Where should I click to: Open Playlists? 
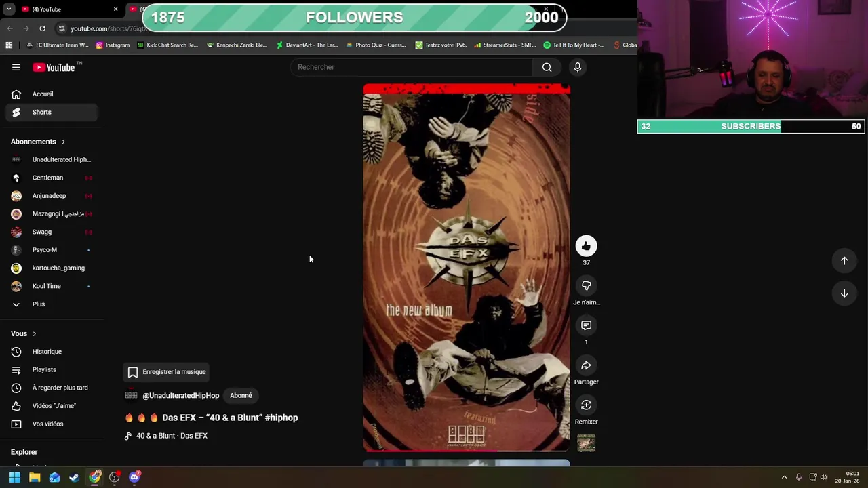point(52,369)
